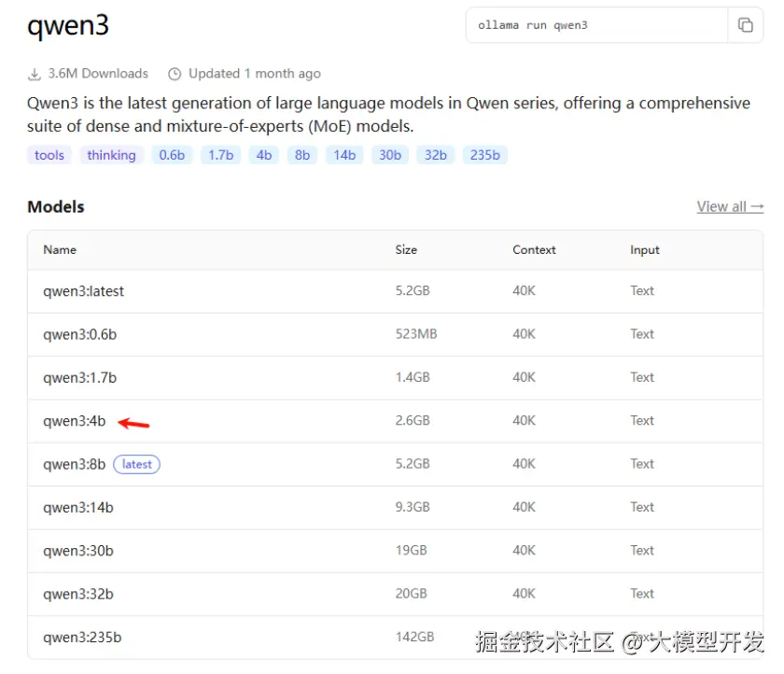Click the latest badge beside qwen3:8b
Screen dimensions: 784x674
[136, 464]
